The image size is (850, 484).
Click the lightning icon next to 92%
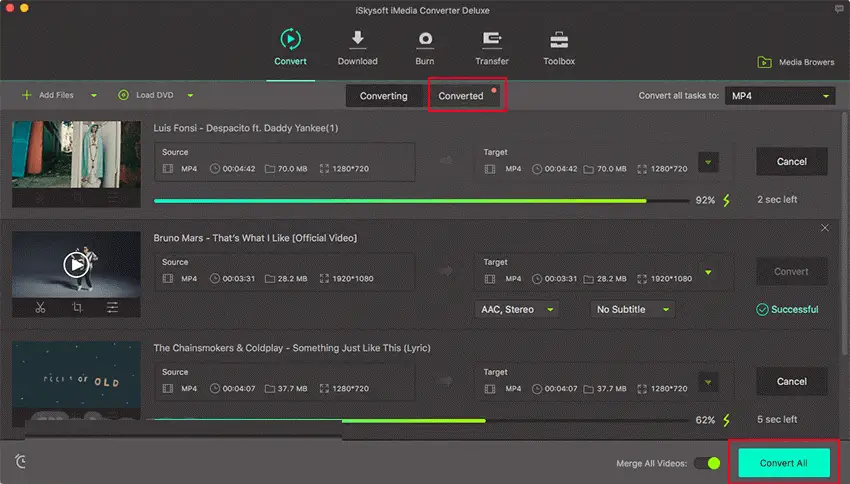[x=726, y=201]
